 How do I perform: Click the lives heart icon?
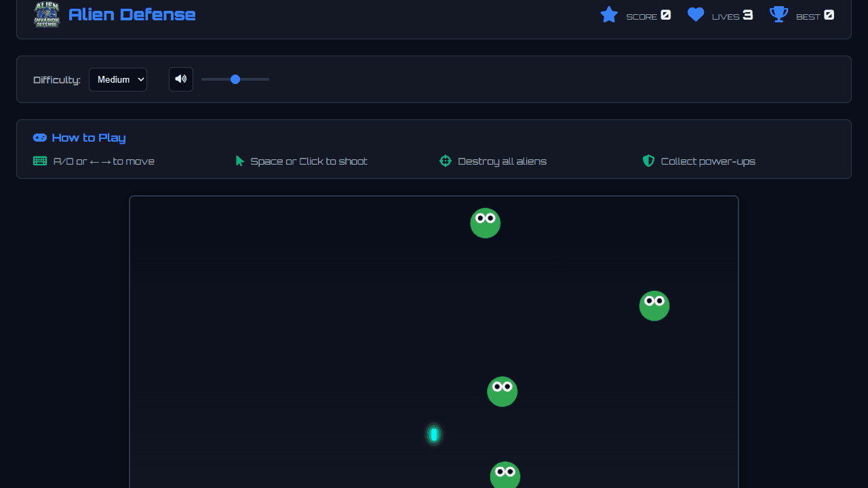click(x=696, y=14)
